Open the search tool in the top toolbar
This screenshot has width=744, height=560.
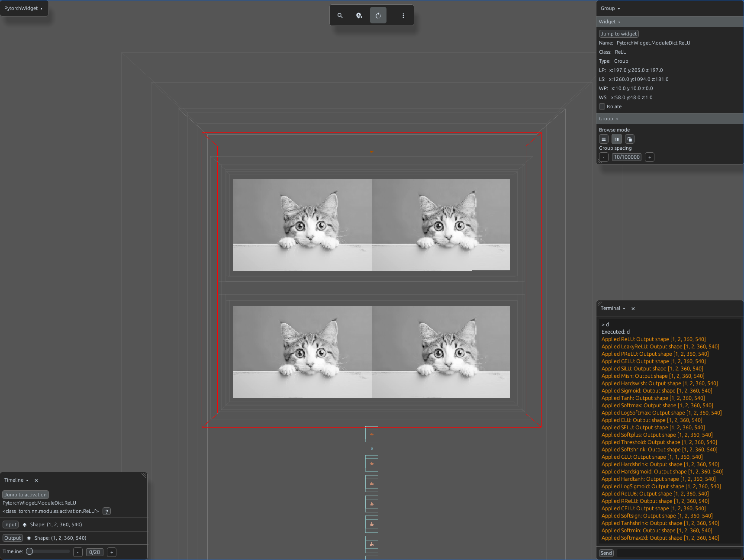click(x=340, y=16)
